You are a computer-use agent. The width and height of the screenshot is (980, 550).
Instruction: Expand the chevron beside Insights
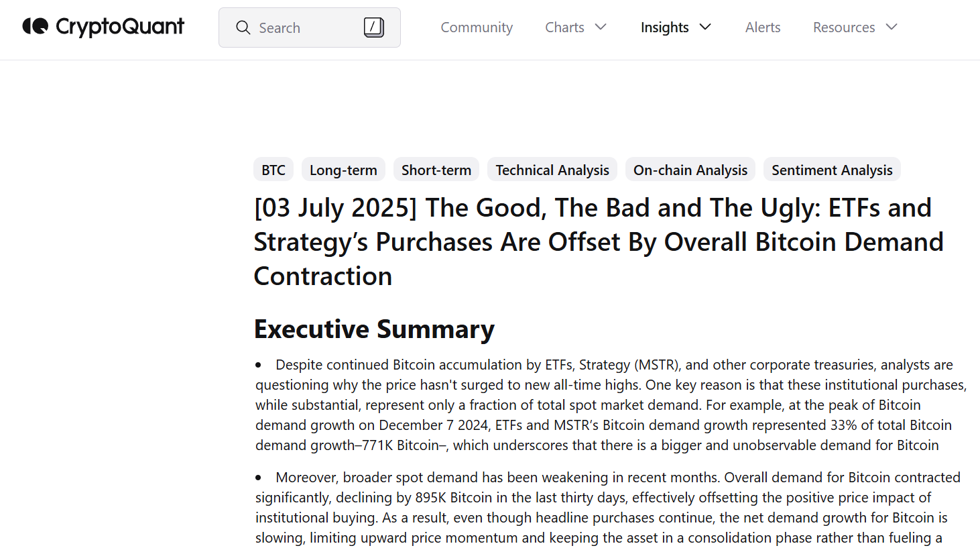click(x=705, y=27)
